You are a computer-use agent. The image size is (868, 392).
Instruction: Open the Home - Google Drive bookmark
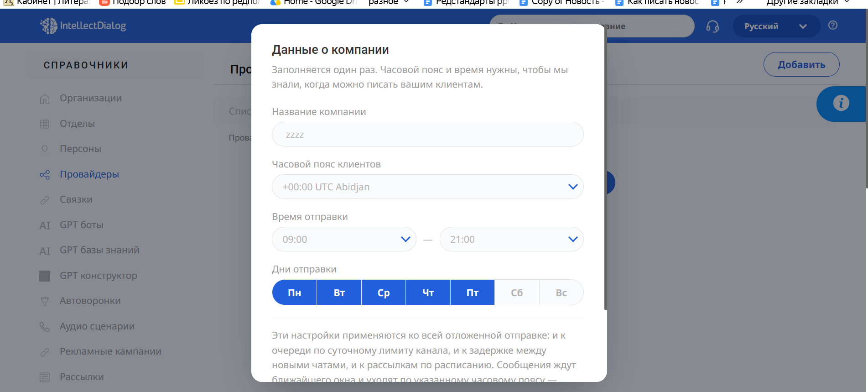point(313,3)
